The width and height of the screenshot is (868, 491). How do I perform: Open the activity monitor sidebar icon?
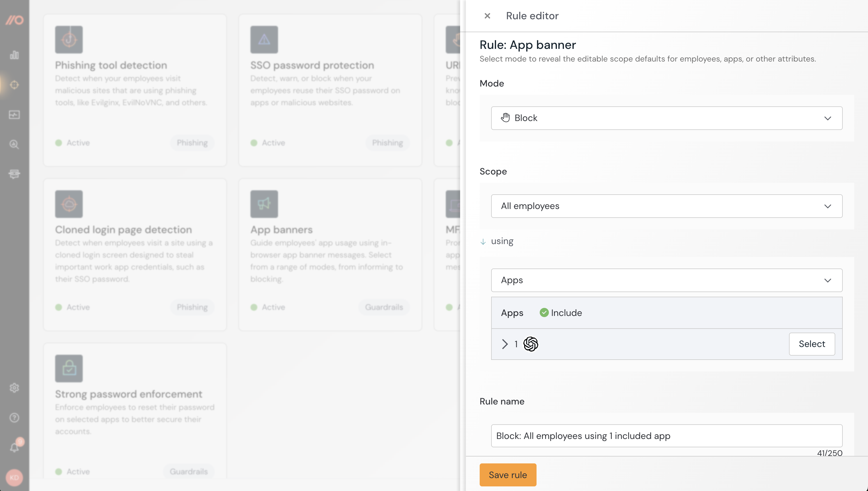tap(14, 115)
